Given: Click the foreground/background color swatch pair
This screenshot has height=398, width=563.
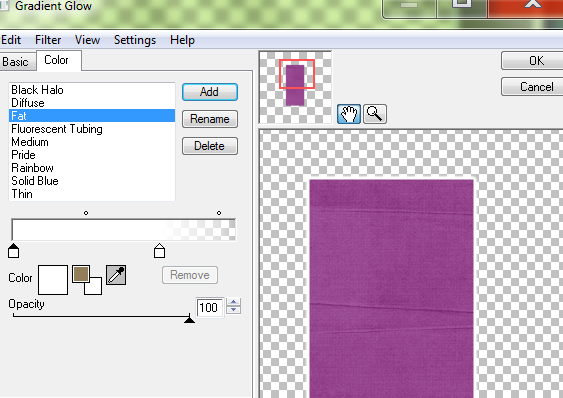Looking at the screenshot, I should (87, 280).
